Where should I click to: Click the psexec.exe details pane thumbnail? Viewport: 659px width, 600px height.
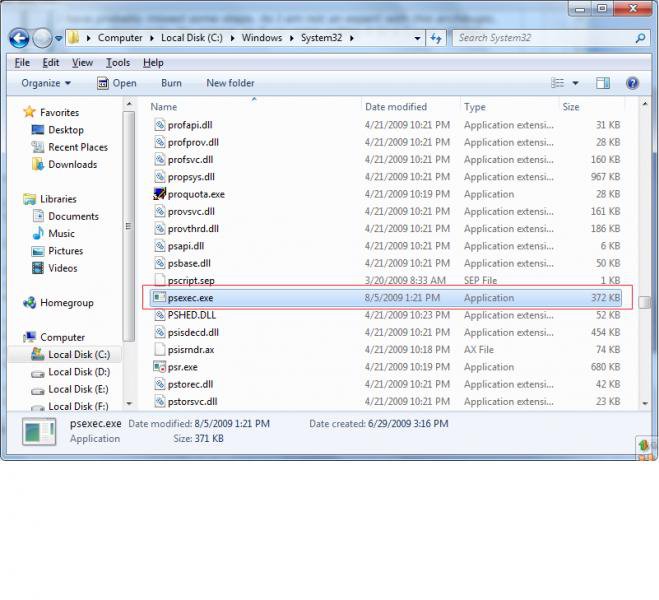[39, 432]
